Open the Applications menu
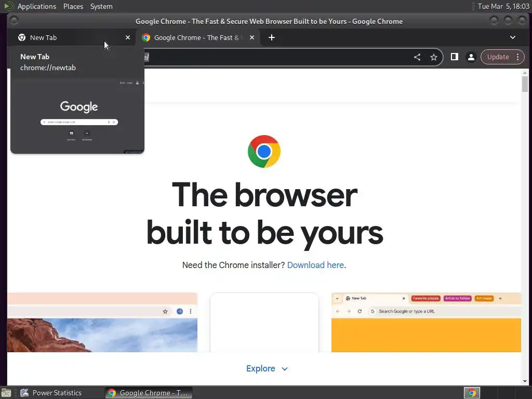Screen dimensions: 532x399 coord(37,6)
